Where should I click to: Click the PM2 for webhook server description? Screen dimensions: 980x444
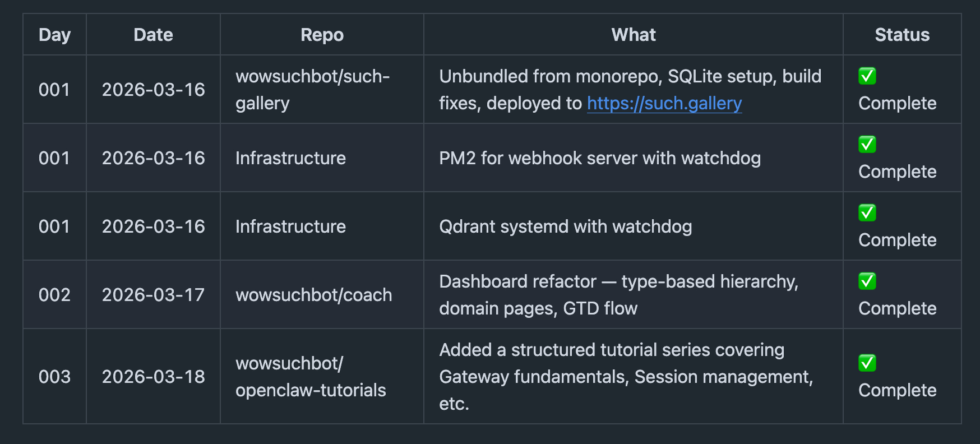(x=599, y=158)
